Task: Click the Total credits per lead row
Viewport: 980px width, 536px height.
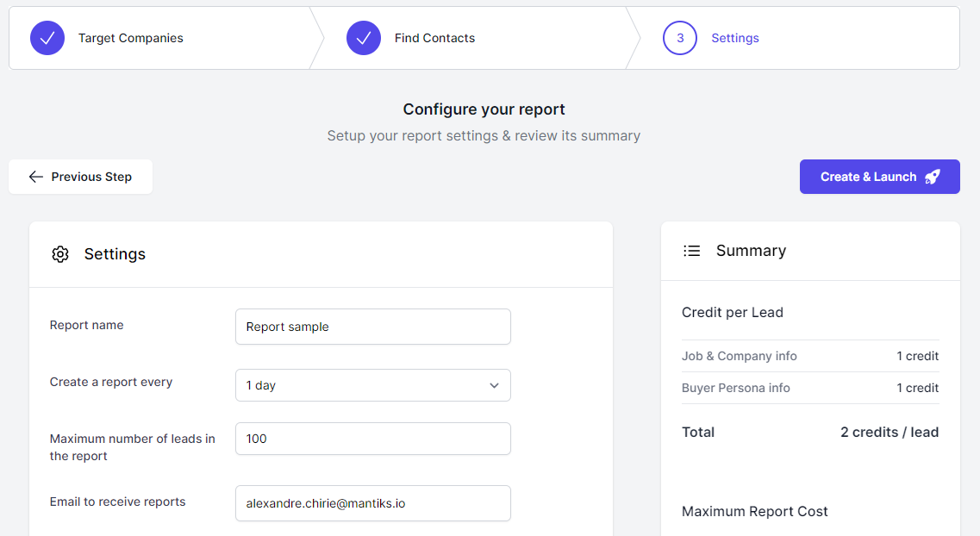Action: pyautogui.click(x=809, y=432)
